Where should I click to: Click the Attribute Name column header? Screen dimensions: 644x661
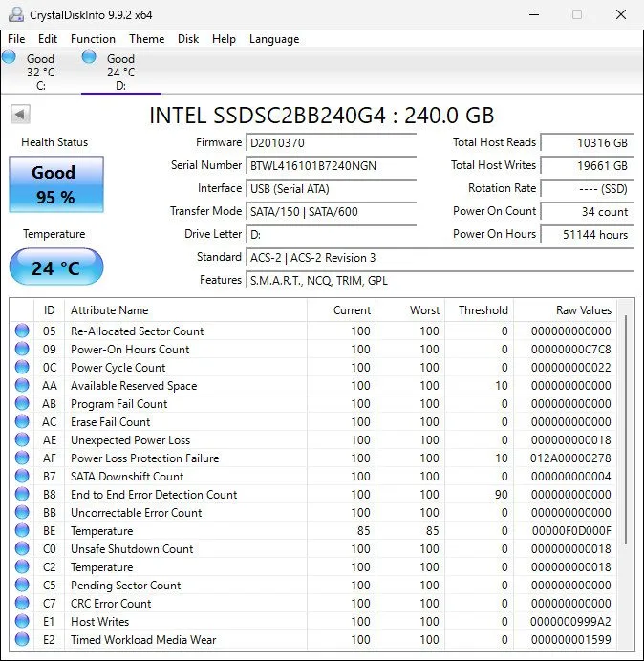(x=185, y=310)
